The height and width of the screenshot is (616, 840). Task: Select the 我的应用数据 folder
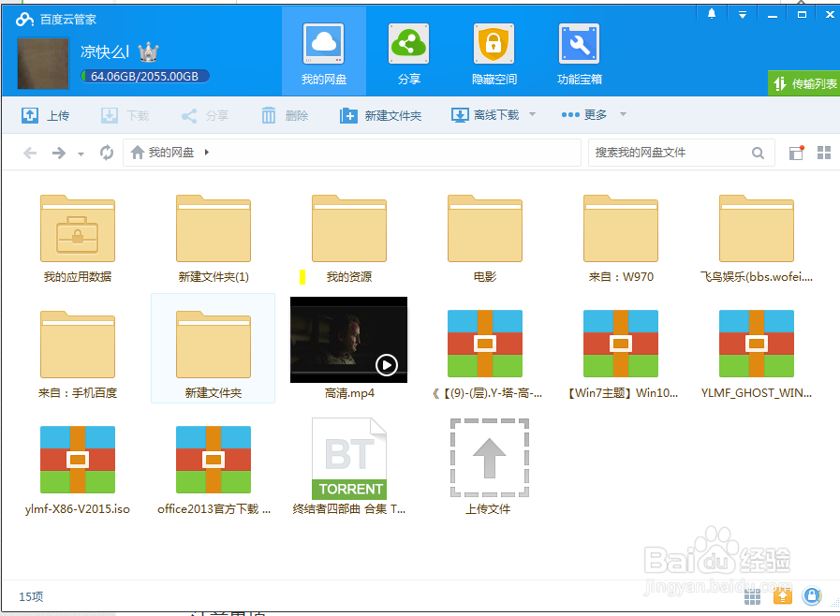coord(78,239)
